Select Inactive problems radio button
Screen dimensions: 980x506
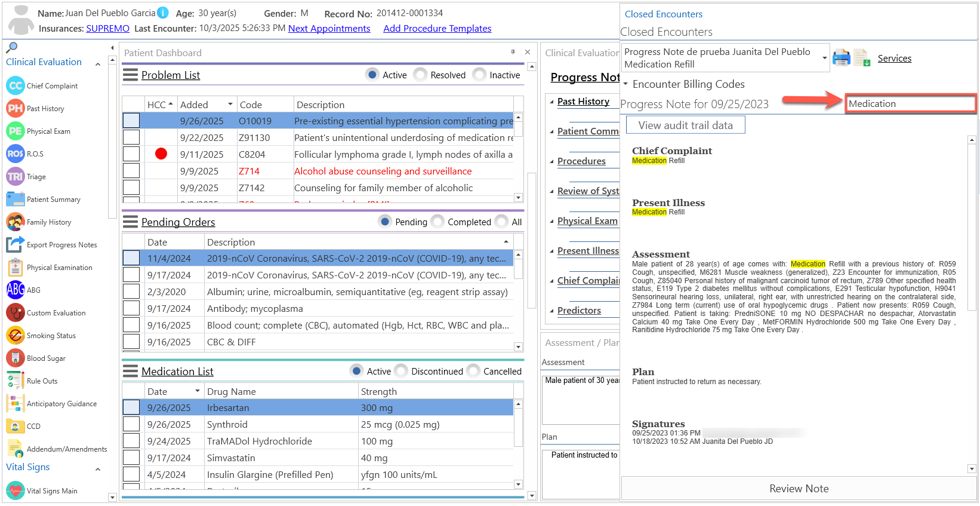tap(479, 75)
